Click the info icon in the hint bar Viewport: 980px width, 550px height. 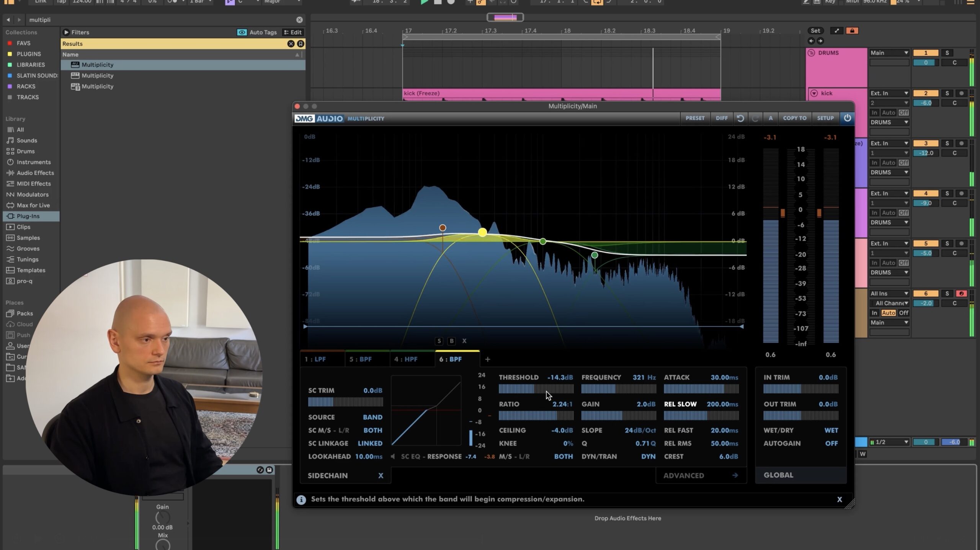point(301,499)
